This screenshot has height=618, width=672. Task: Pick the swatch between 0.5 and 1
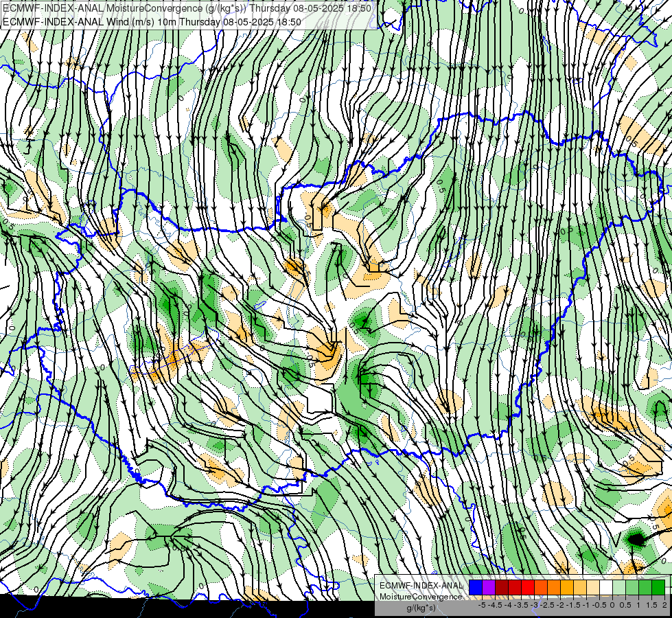(x=633, y=588)
